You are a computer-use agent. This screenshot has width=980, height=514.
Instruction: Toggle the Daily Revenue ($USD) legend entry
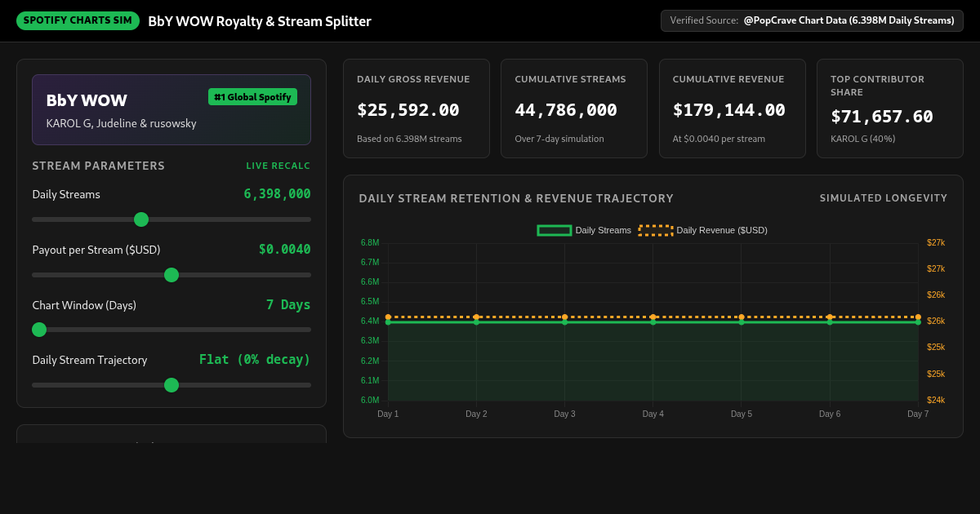(x=703, y=230)
